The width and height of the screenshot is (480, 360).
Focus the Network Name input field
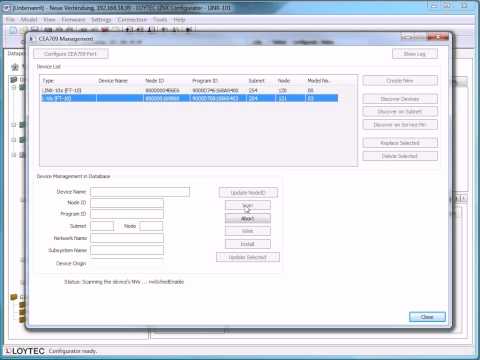127,238
